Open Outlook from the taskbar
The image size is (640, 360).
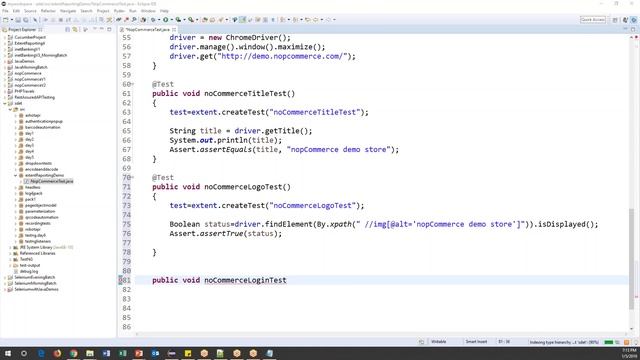click(155, 353)
